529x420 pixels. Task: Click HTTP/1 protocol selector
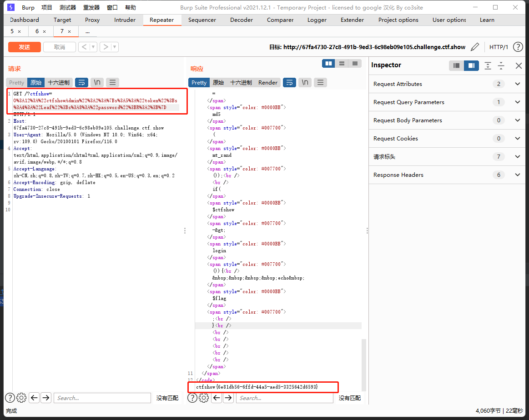pos(499,47)
